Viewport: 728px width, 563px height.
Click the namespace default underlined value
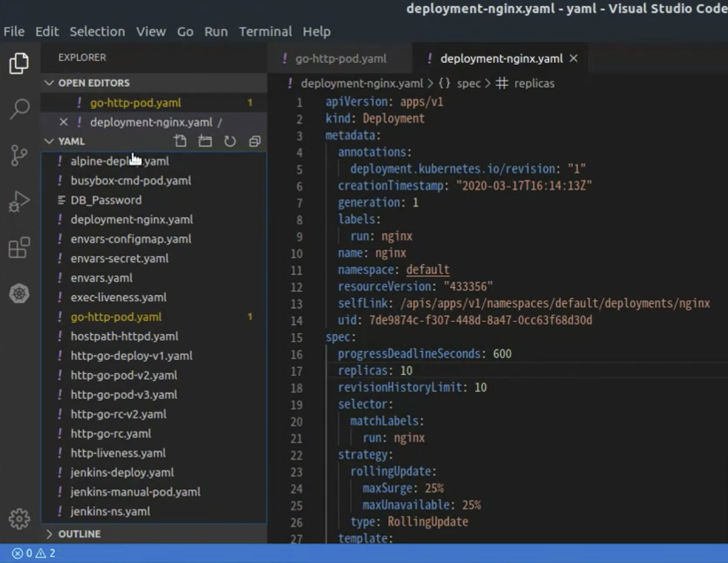[x=428, y=269]
